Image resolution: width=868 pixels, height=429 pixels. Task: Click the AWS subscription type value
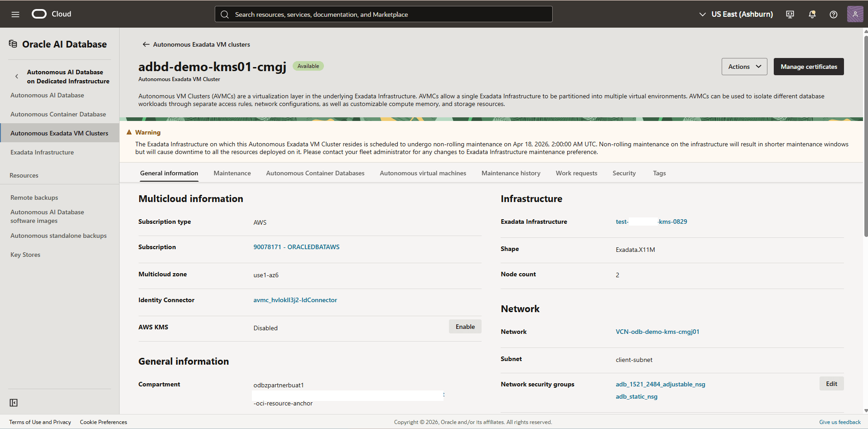[260, 222]
